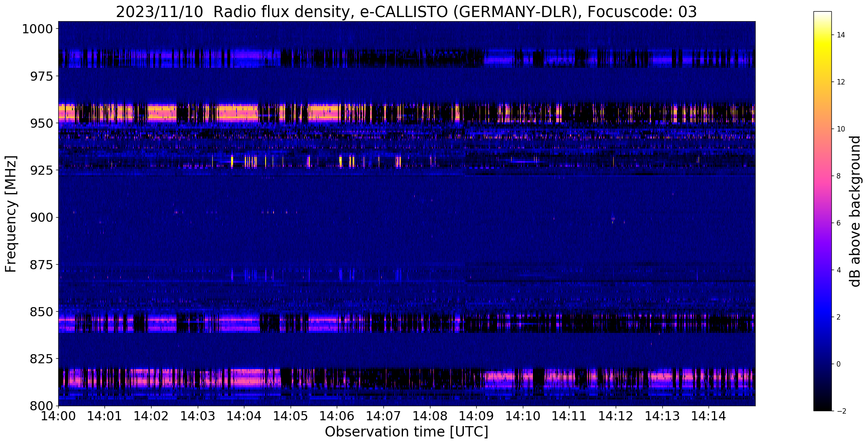This screenshot has height=444, width=868.
Task: Click the 14:00 time tick label
Action: click(x=58, y=416)
